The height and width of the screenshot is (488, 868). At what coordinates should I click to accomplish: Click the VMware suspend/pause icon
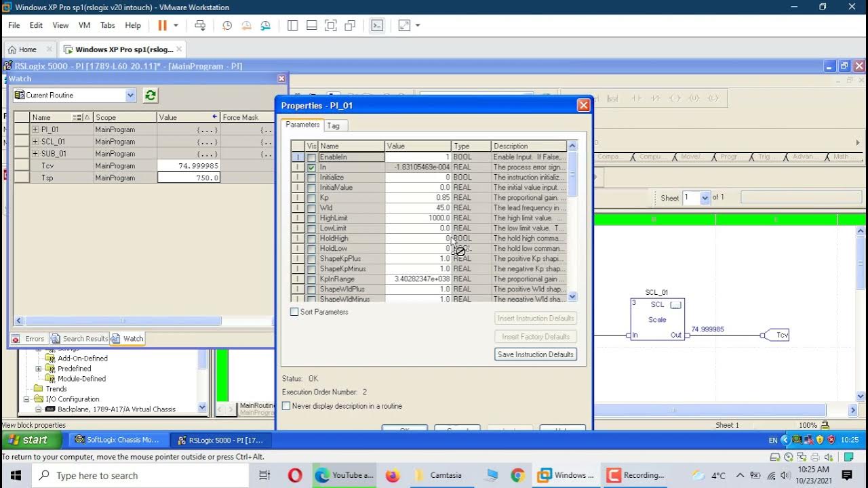(x=162, y=25)
